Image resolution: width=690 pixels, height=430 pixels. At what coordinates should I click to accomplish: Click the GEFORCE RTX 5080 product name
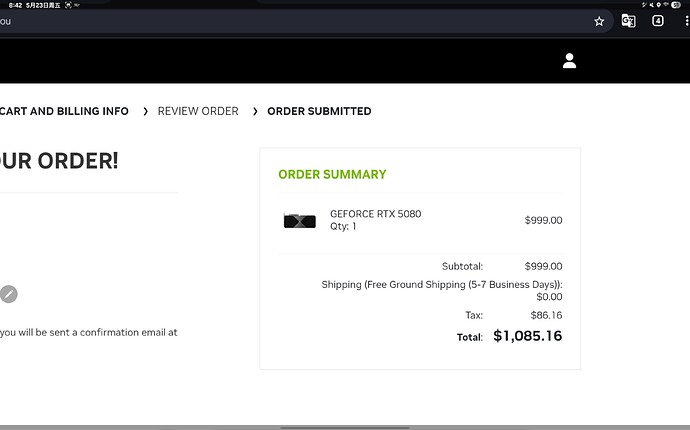[375, 214]
